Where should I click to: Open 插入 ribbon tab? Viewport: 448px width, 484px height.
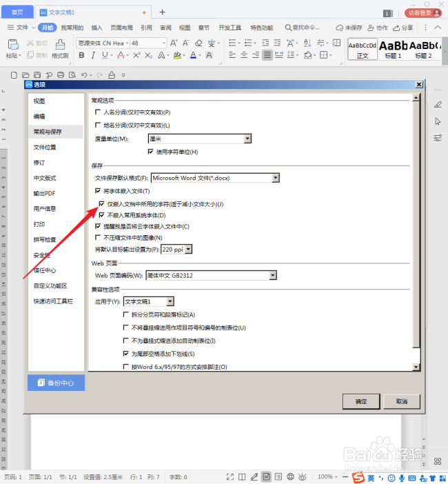96,28
